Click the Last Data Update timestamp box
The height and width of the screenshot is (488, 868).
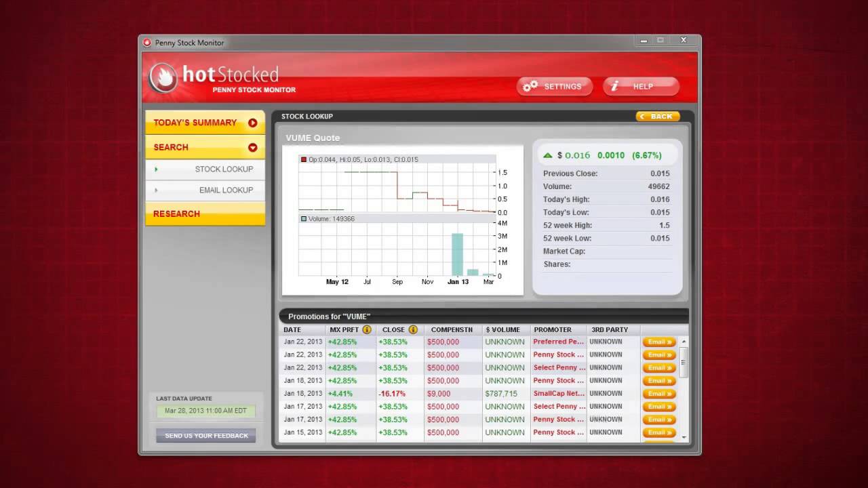[x=206, y=411]
